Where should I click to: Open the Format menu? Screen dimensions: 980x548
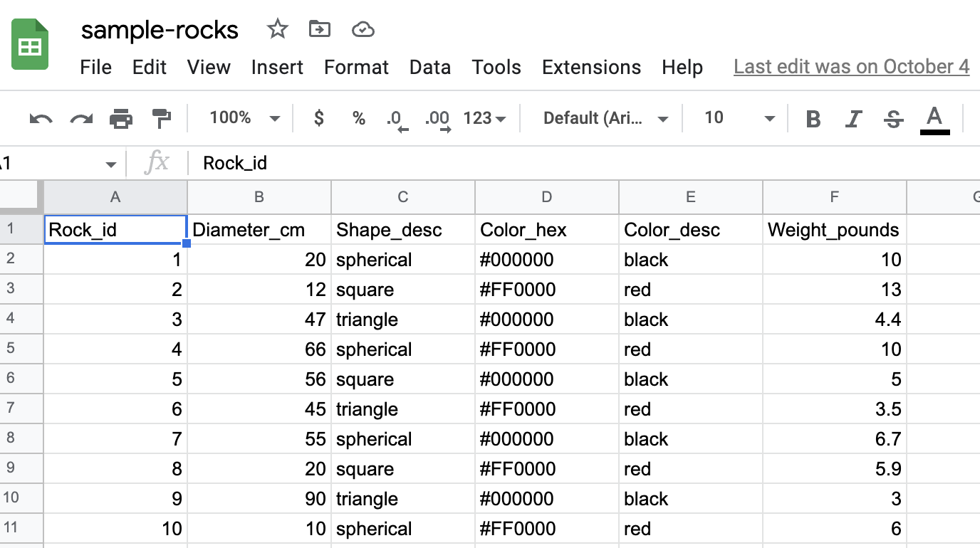pyautogui.click(x=356, y=68)
